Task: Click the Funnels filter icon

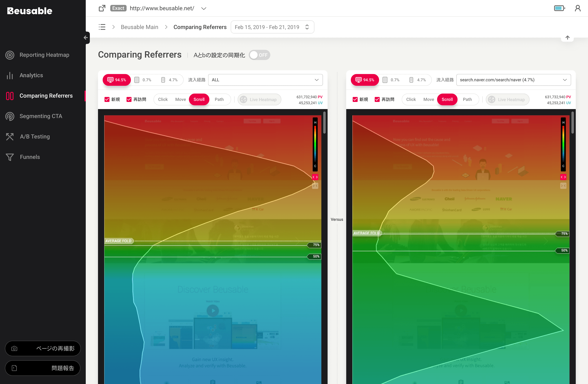Action: click(10, 157)
